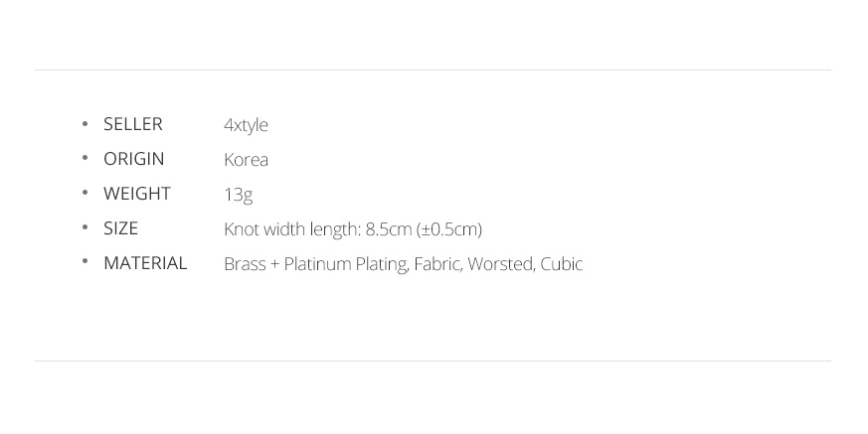Select the Korea origin value

tap(246, 160)
